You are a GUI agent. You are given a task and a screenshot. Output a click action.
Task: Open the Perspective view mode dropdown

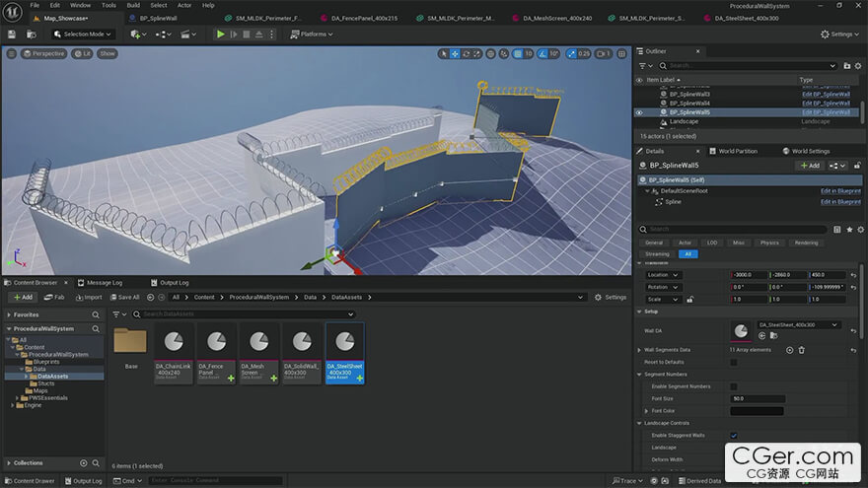tap(43, 53)
